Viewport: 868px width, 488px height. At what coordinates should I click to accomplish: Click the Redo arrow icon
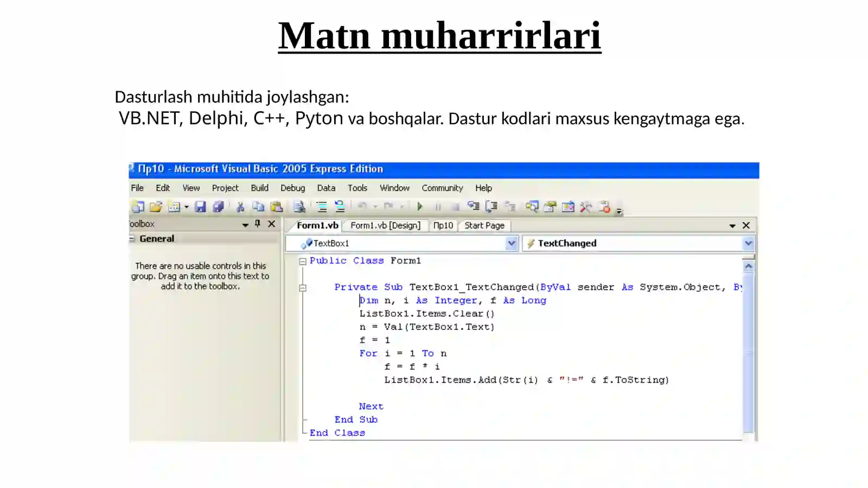[x=388, y=206]
